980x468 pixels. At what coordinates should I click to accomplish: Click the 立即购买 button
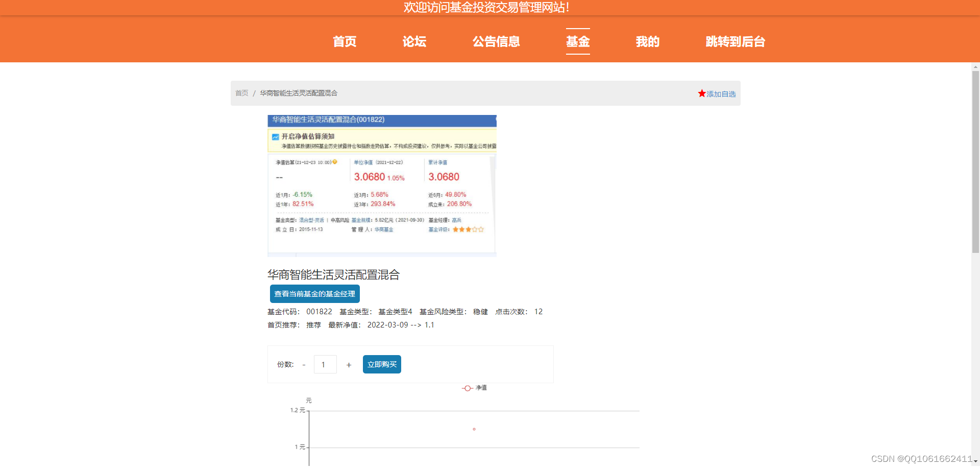[382, 364]
